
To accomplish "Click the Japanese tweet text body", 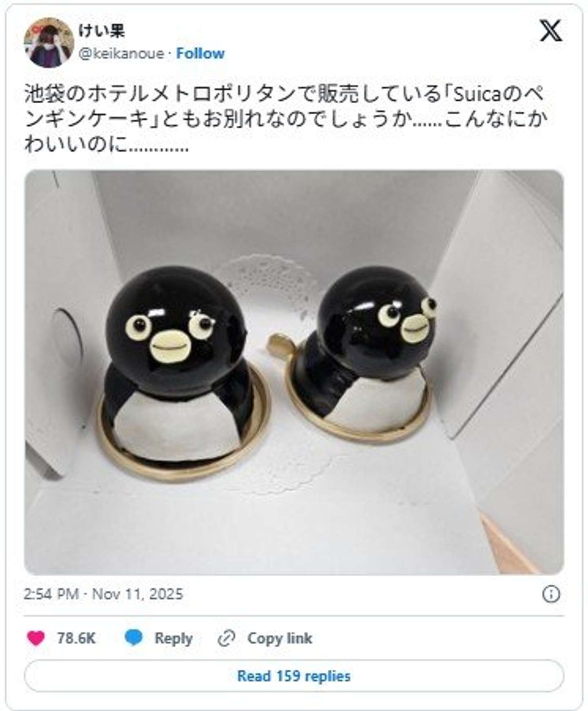I will (x=285, y=119).
